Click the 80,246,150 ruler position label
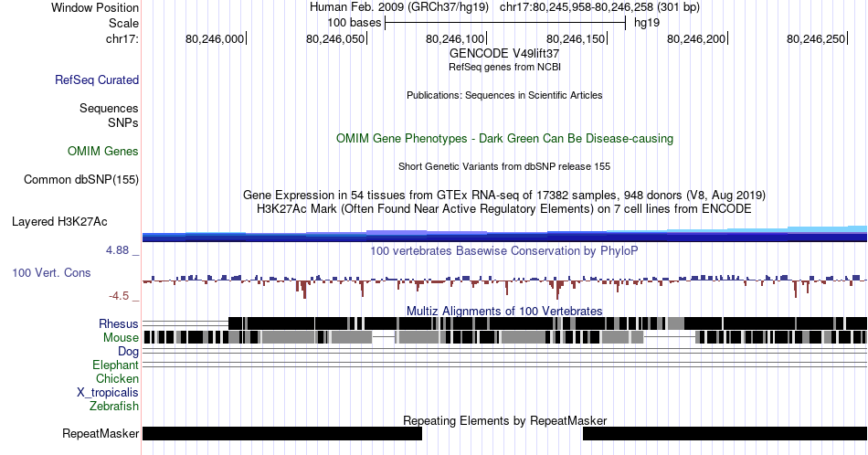Viewport: 868px width, 455px height. (576, 38)
